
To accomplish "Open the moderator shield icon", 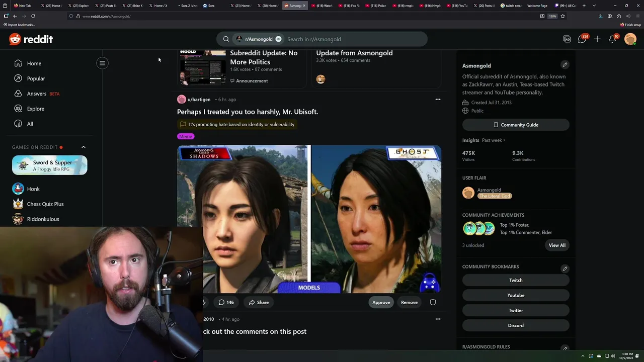I will (433, 302).
